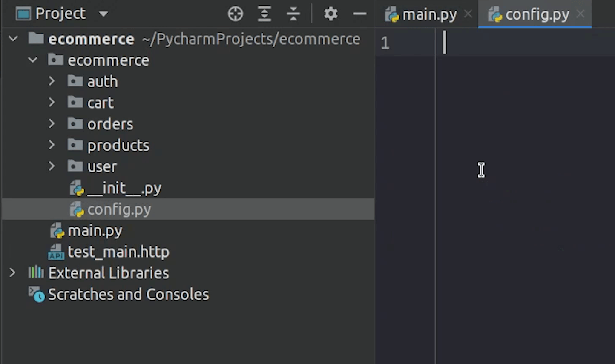615x364 pixels.
Task: Select the products folder in tree
Action: [x=118, y=145]
